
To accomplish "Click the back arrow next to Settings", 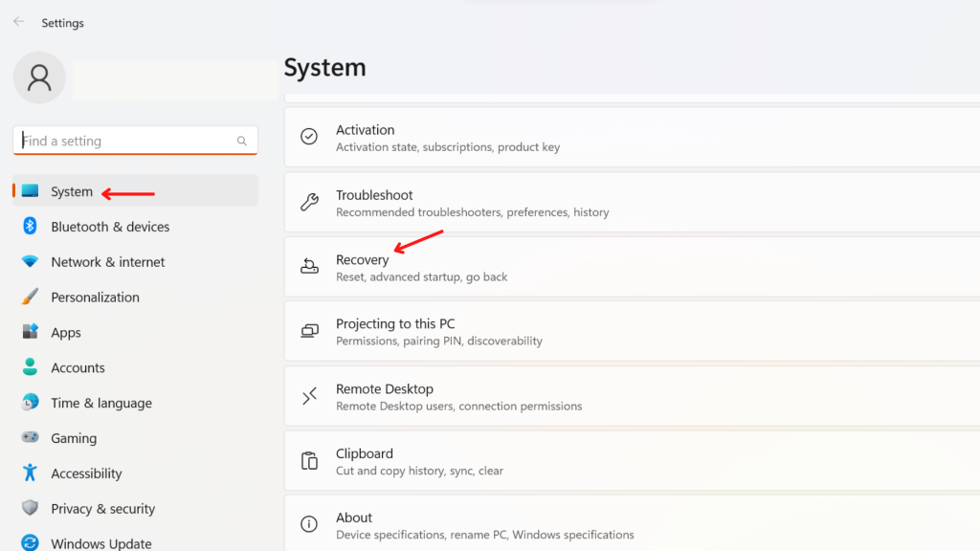I will pos(19,22).
